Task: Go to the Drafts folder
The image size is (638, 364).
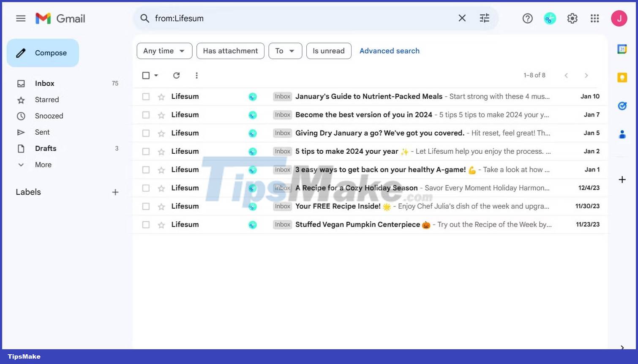Action: 45,148
